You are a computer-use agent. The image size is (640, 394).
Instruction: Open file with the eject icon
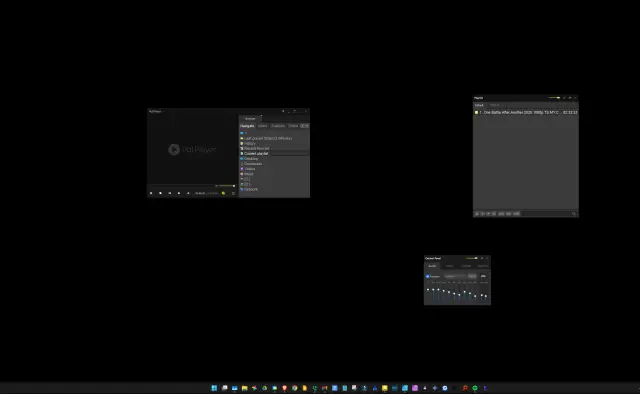pyautogui.click(x=188, y=193)
